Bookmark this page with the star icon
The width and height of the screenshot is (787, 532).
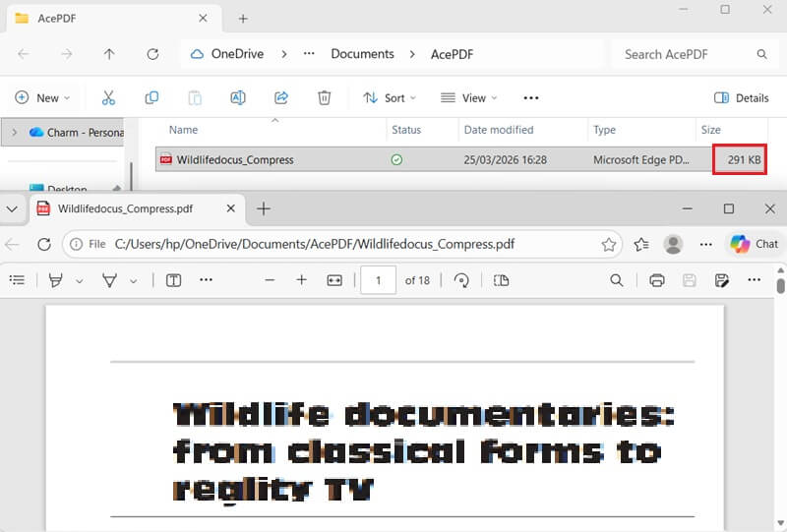pyautogui.click(x=609, y=245)
